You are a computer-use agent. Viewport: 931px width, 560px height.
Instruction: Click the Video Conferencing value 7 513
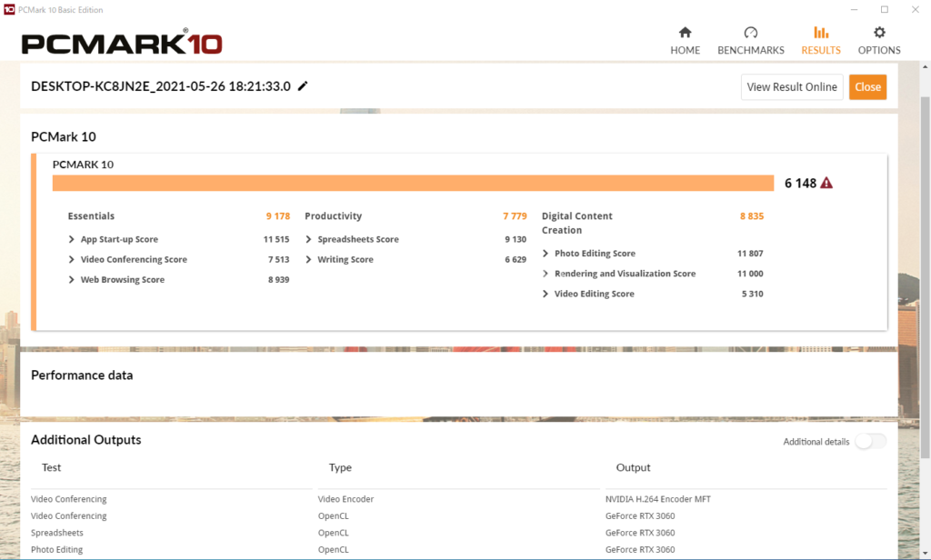click(x=278, y=259)
